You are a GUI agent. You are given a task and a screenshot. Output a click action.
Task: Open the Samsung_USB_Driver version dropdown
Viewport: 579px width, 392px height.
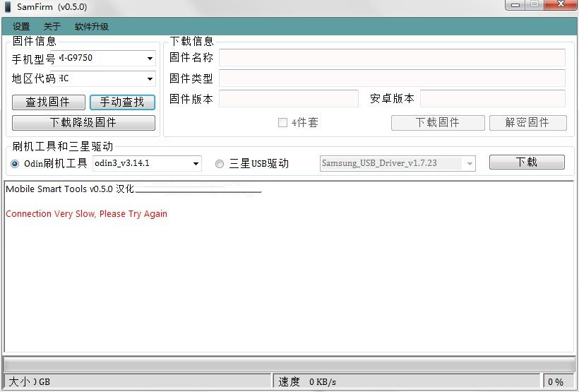coord(470,164)
